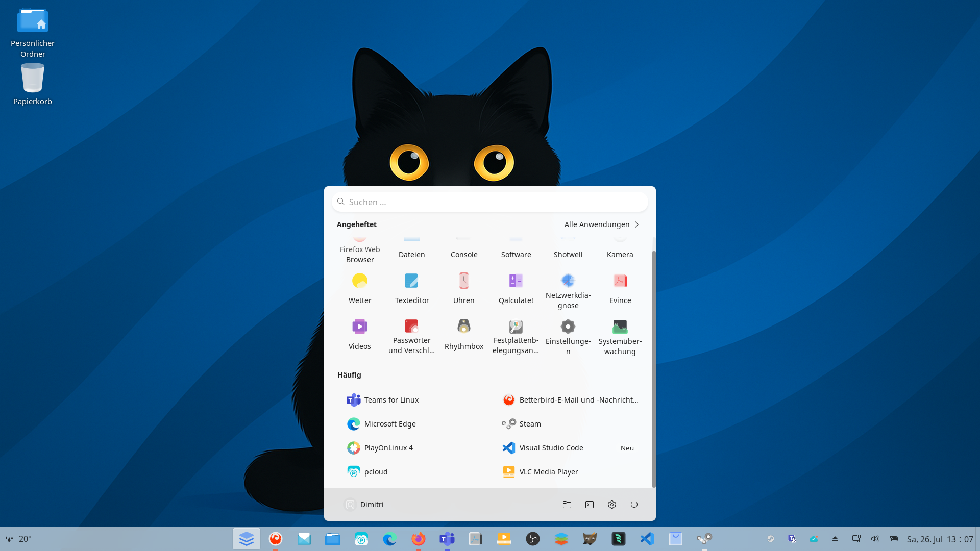Open Festplattenbelegungsanalyse app
Viewport: 980px width, 551px height.
[x=516, y=337]
